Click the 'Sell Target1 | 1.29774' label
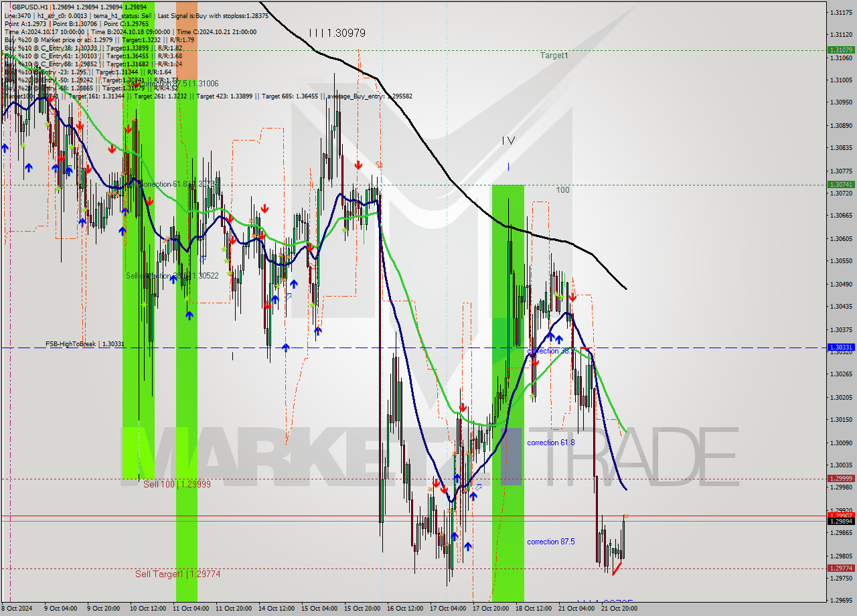857x616 pixels. click(x=177, y=574)
